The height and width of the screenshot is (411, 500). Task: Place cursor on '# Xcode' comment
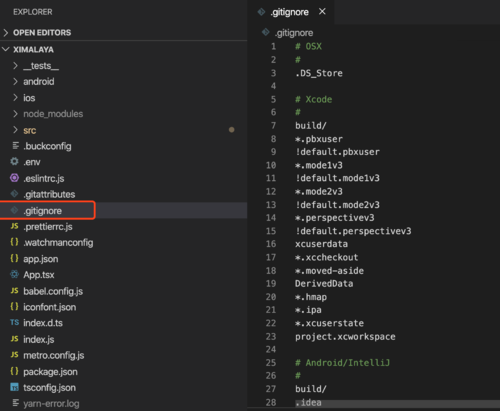click(314, 99)
